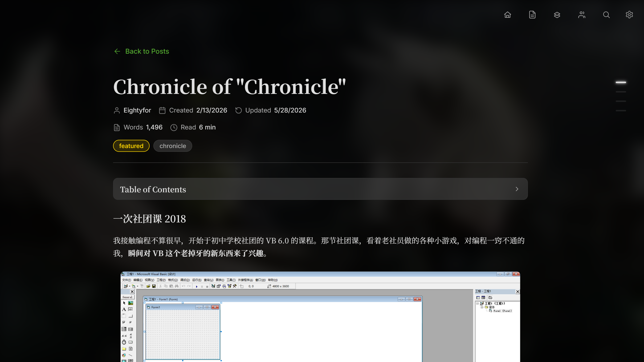644x362 pixels.
Task: Click the Created date 2/13/2026
Action: click(x=212, y=110)
